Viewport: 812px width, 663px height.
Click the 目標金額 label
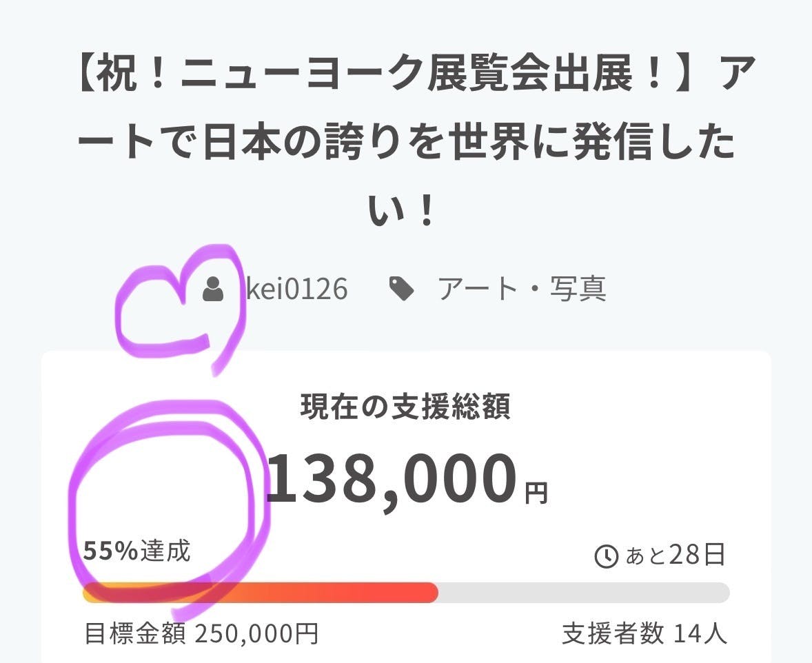(134, 633)
